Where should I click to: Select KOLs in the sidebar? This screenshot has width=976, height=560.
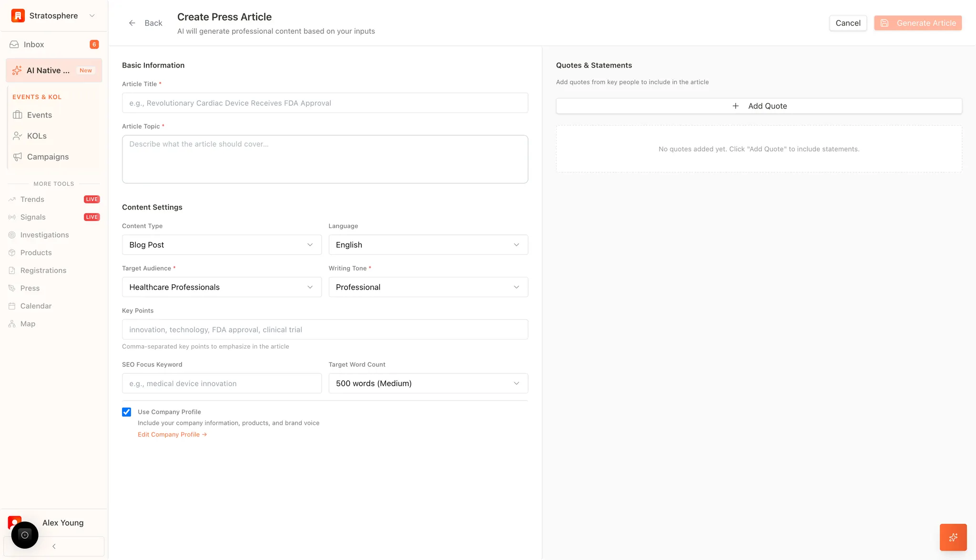click(36, 136)
